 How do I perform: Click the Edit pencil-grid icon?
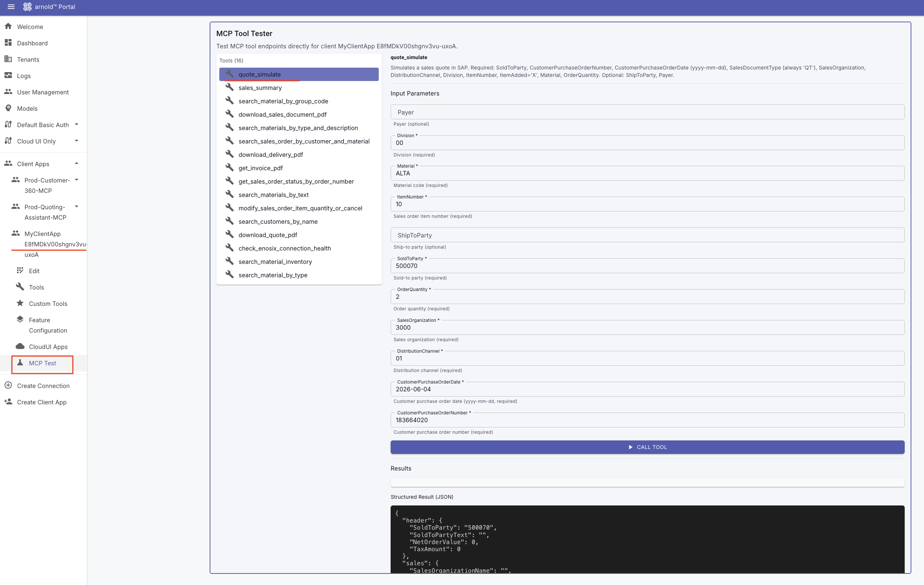click(20, 271)
